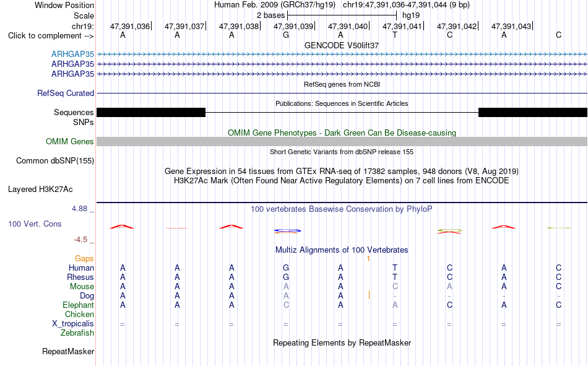Screen dimensions: 588x366
Task: Click the Mouse species label
Action: tap(82, 286)
